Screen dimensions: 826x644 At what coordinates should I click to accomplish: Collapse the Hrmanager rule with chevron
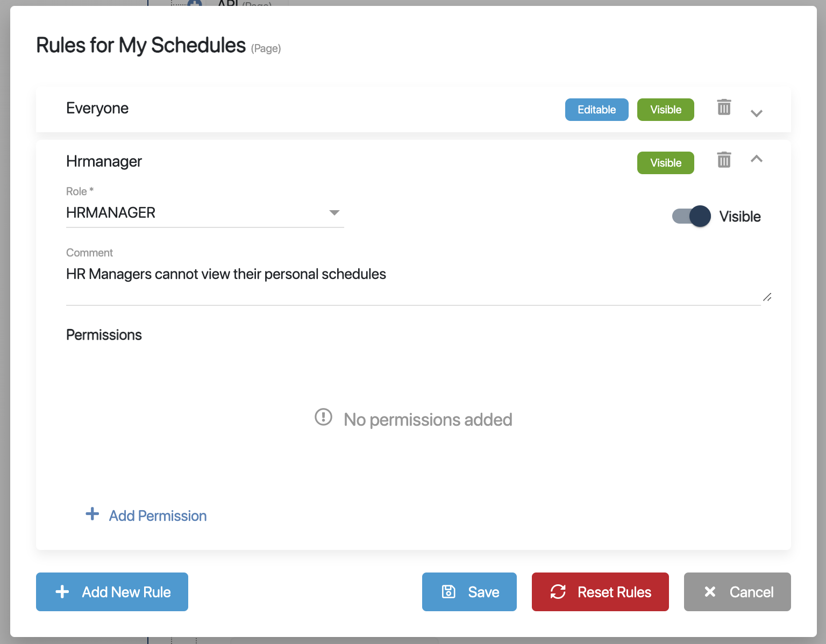(x=757, y=159)
